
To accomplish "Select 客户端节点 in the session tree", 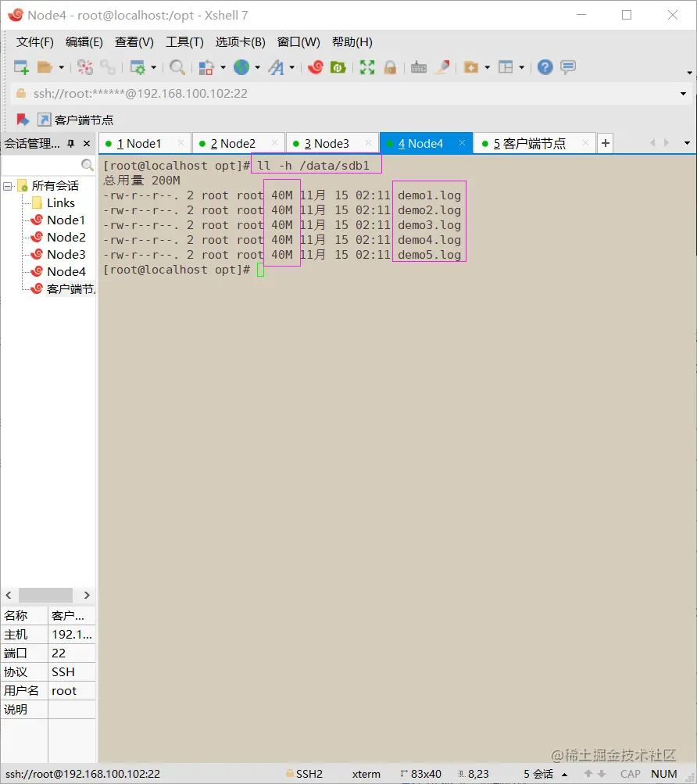I will [63, 289].
